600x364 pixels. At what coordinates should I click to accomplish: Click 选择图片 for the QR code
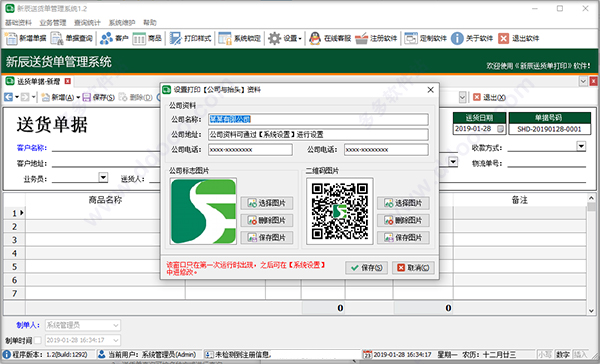pyautogui.click(x=403, y=203)
